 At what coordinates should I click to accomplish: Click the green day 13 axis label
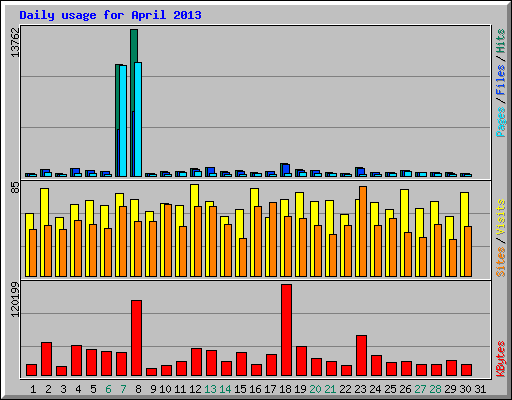tap(210, 389)
